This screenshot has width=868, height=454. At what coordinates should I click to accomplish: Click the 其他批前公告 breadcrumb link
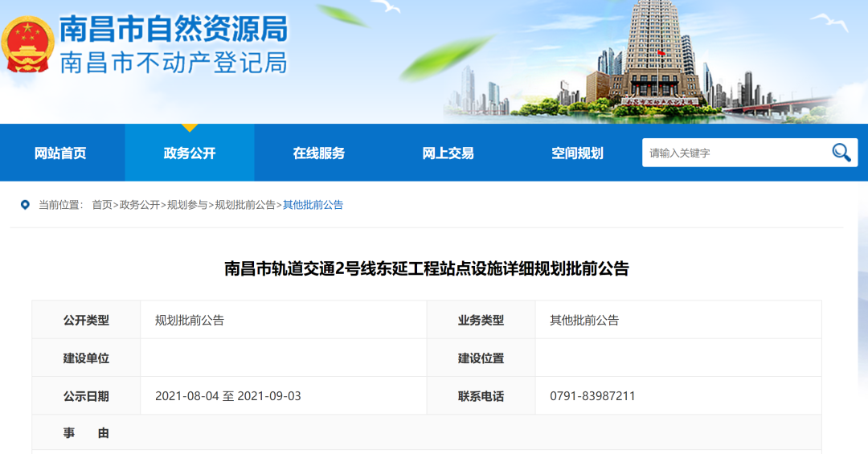coord(313,205)
